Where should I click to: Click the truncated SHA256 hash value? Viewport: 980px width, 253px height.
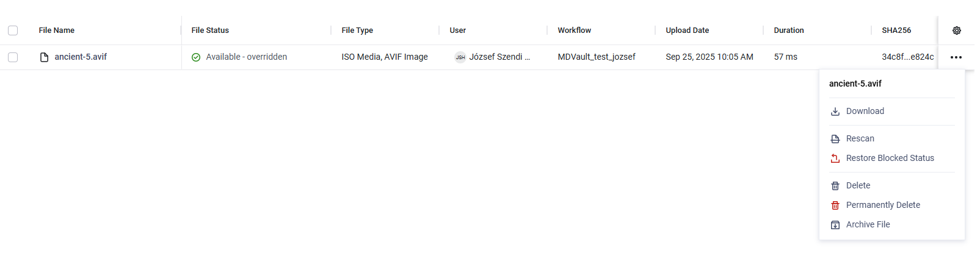(x=907, y=57)
